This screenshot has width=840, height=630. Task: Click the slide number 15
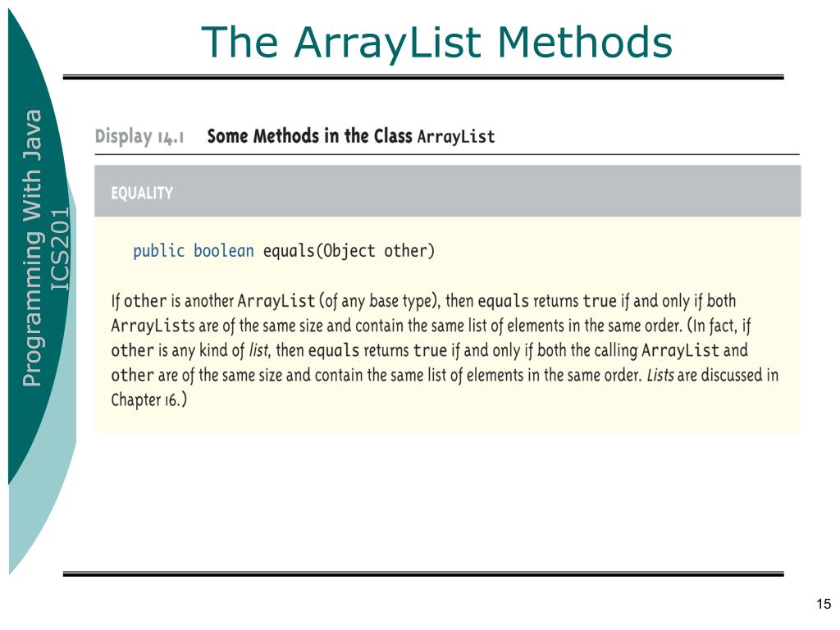[x=824, y=604]
